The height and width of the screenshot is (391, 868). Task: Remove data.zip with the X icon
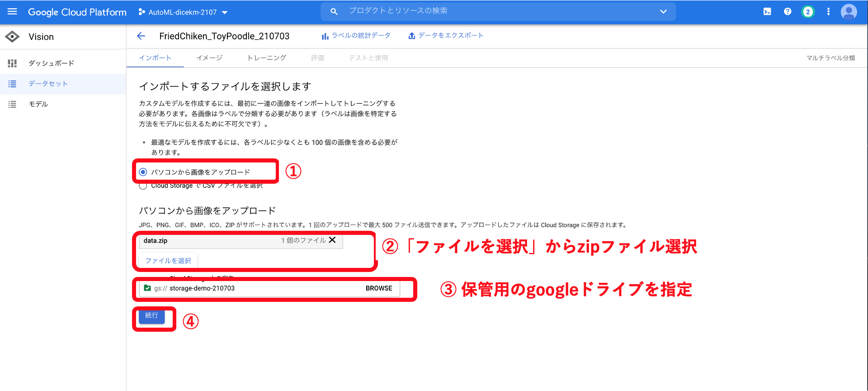pos(332,240)
